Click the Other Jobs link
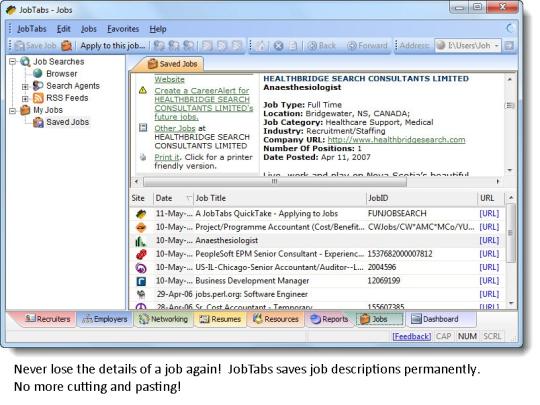 [x=175, y=128]
